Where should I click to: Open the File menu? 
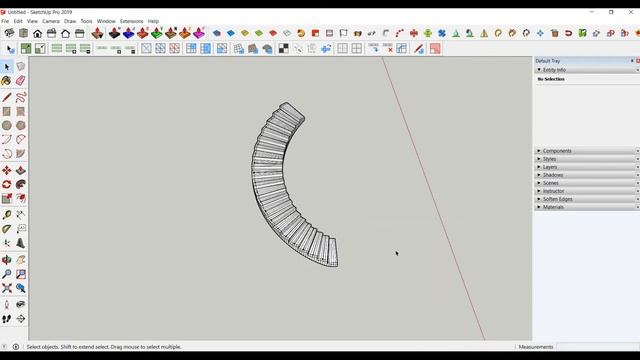(x=5, y=21)
